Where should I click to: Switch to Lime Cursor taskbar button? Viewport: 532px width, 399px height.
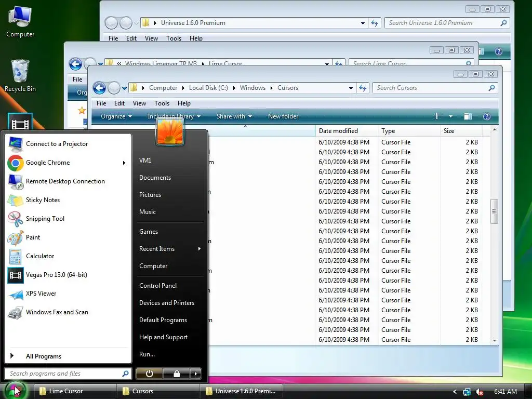[75, 391]
